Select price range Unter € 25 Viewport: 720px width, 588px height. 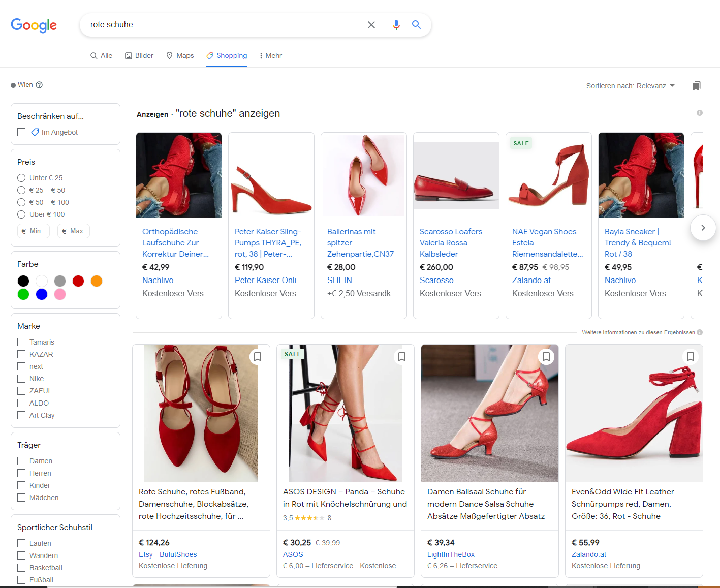coord(21,178)
